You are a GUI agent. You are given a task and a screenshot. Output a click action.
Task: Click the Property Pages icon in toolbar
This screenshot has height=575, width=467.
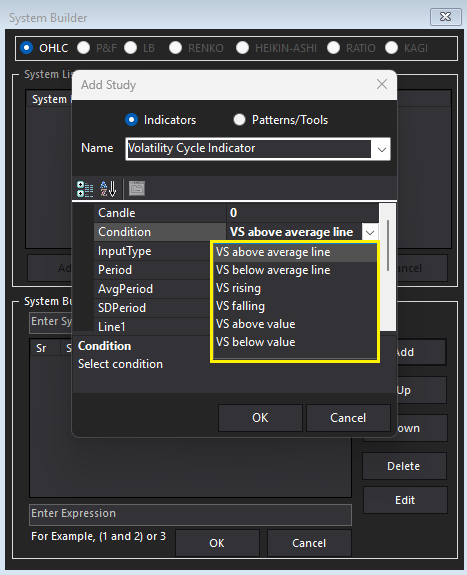137,189
